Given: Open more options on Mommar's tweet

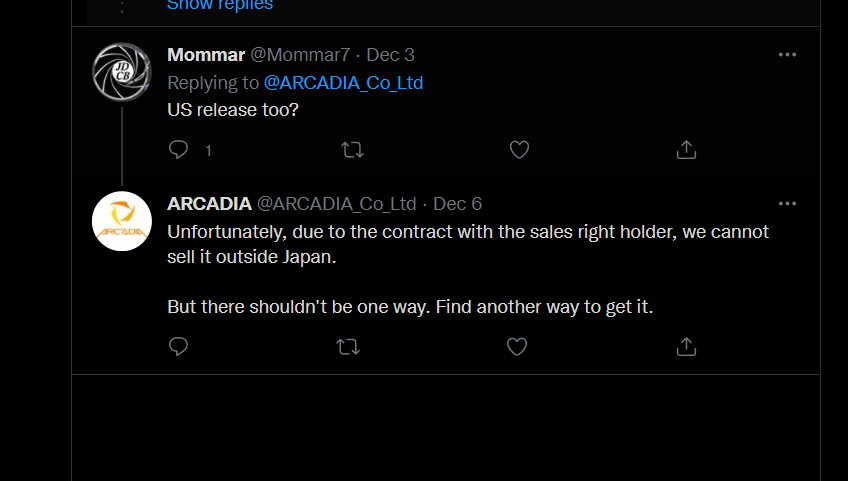Looking at the screenshot, I should coord(787,55).
